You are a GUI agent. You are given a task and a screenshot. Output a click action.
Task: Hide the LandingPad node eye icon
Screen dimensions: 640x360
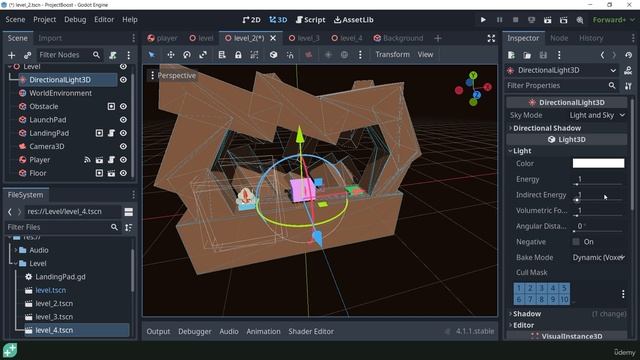[x=123, y=133]
